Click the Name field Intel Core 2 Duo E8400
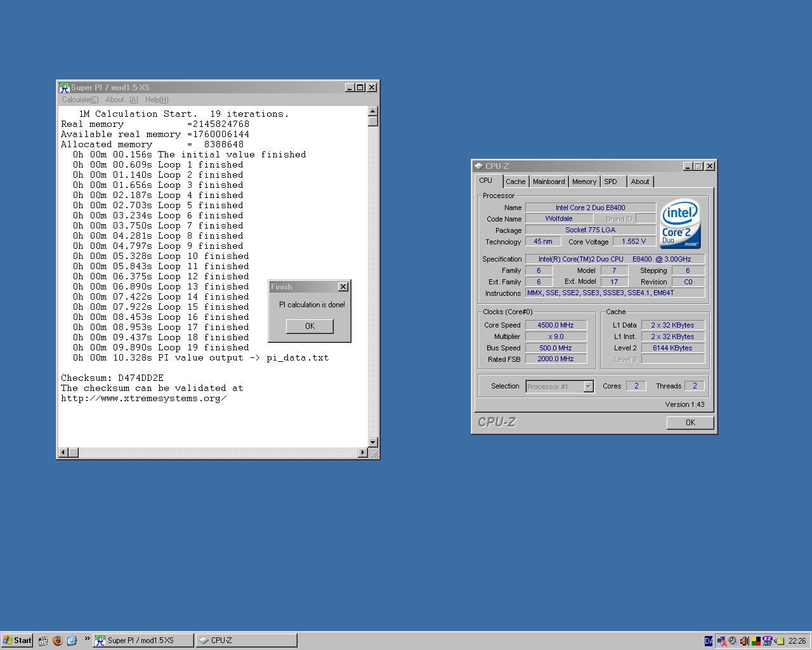The width and height of the screenshot is (812, 650). (x=591, y=208)
